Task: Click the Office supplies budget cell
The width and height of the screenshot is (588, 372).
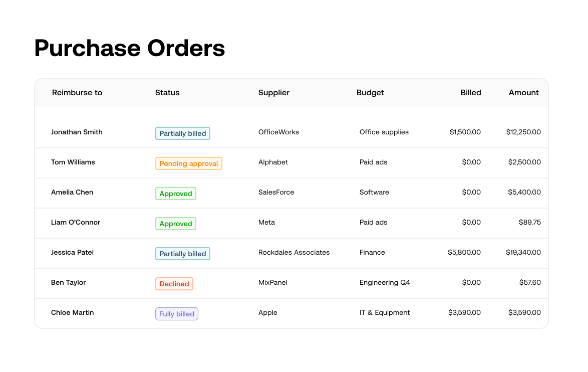Action: point(384,132)
